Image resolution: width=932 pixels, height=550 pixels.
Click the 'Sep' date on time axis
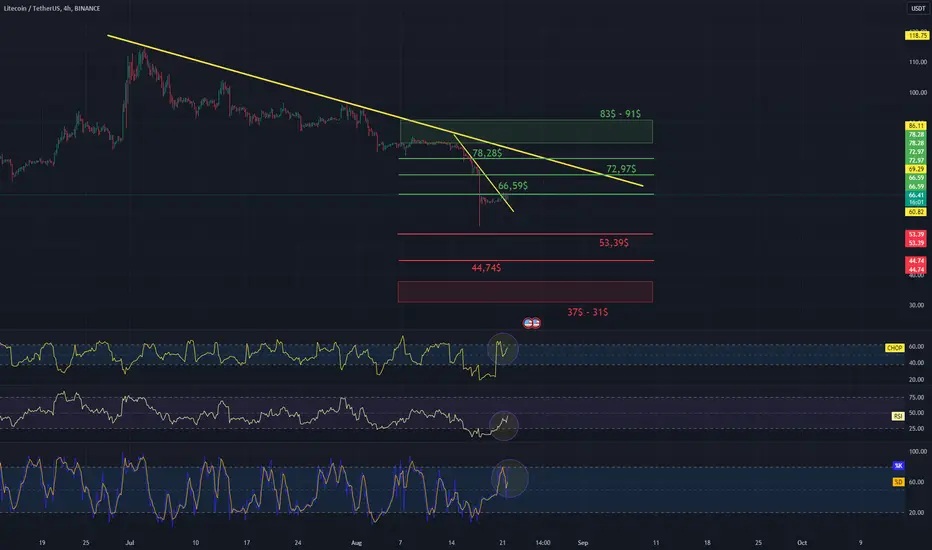pos(582,542)
